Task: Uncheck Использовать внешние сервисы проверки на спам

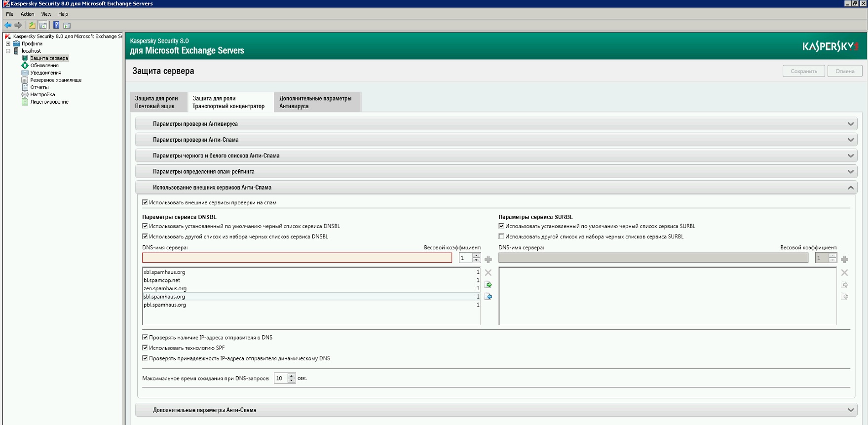Action: click(x=145, y=202)
